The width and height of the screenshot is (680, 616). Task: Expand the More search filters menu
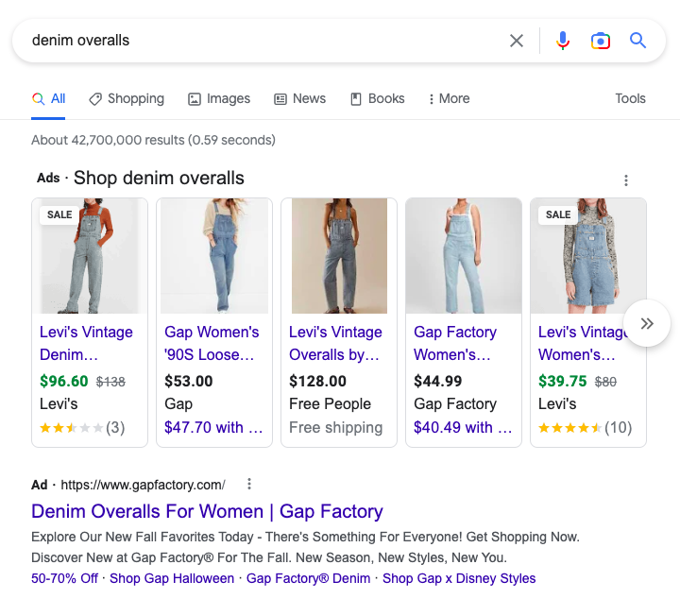click(449, 98)
